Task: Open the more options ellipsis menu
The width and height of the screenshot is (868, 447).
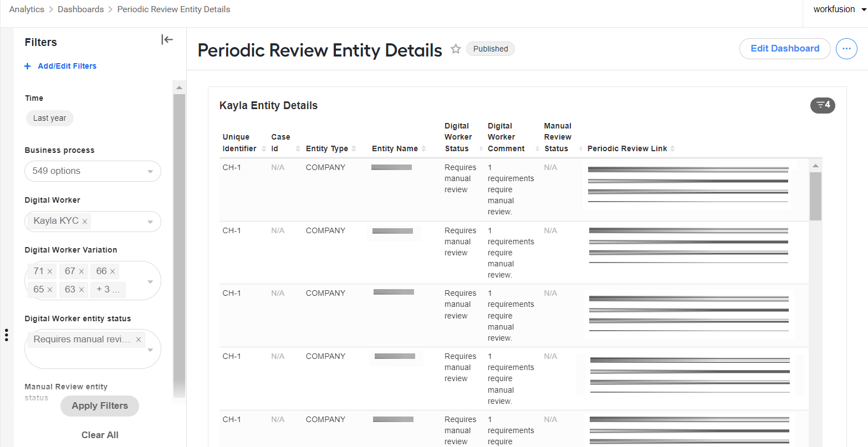Action: click(x=846, y=49)
